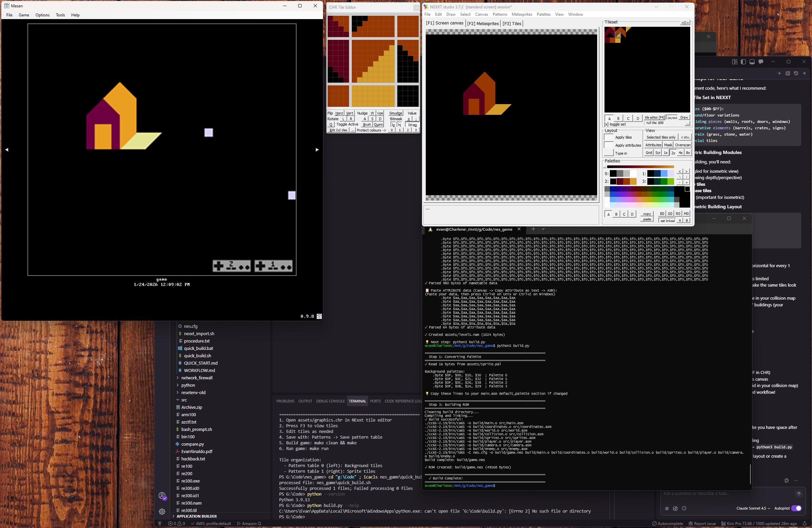Click the accounts icon in the activity bar
Viewport: 812px width, 528px height.
point(162,496)
